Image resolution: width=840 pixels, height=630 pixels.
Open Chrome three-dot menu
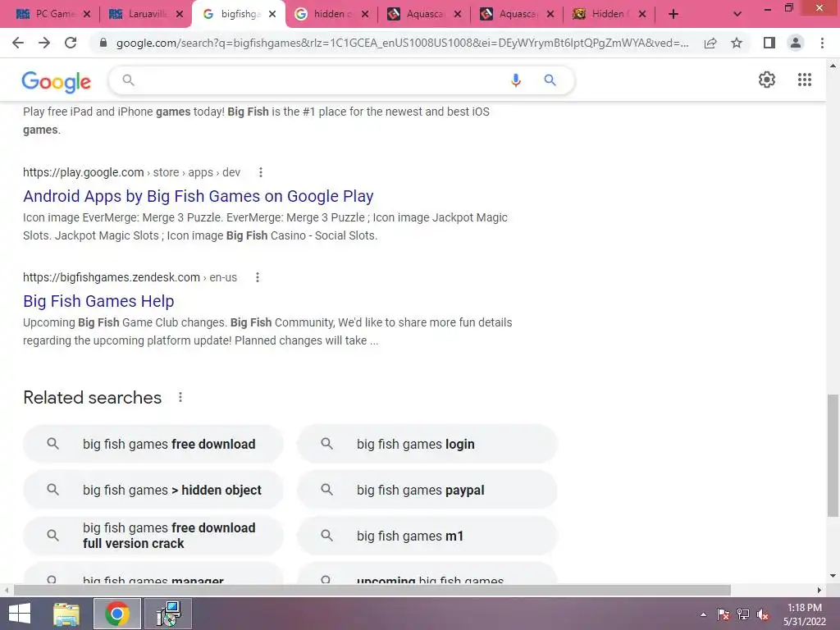pyautogui.click(x=822, y=43)
